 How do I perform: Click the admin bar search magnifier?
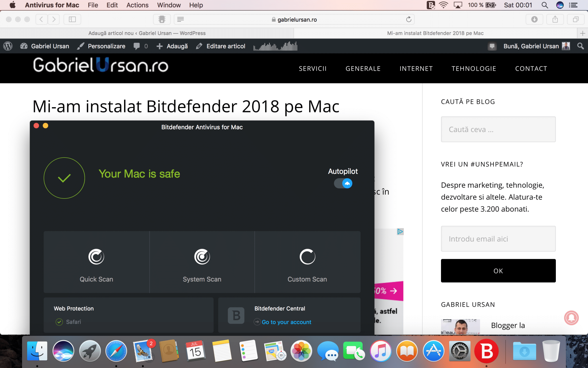point(581,46)
